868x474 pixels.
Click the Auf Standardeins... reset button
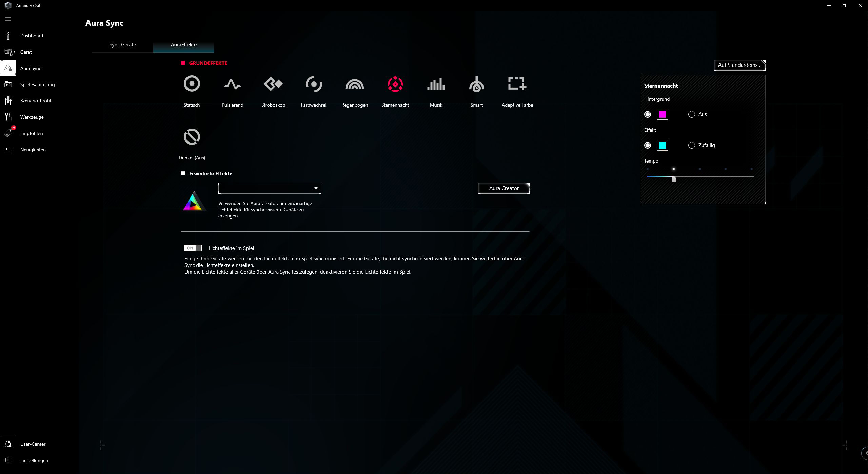pos(739,65)
